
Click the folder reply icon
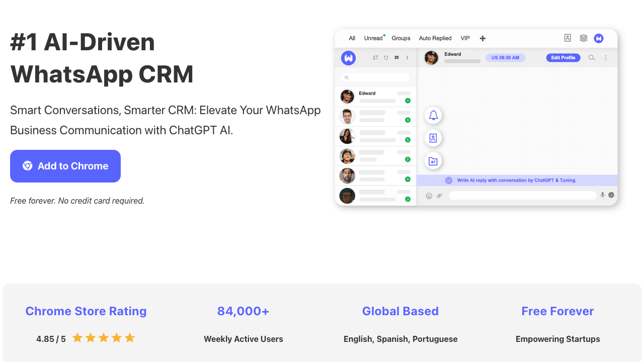pos(433,161)
